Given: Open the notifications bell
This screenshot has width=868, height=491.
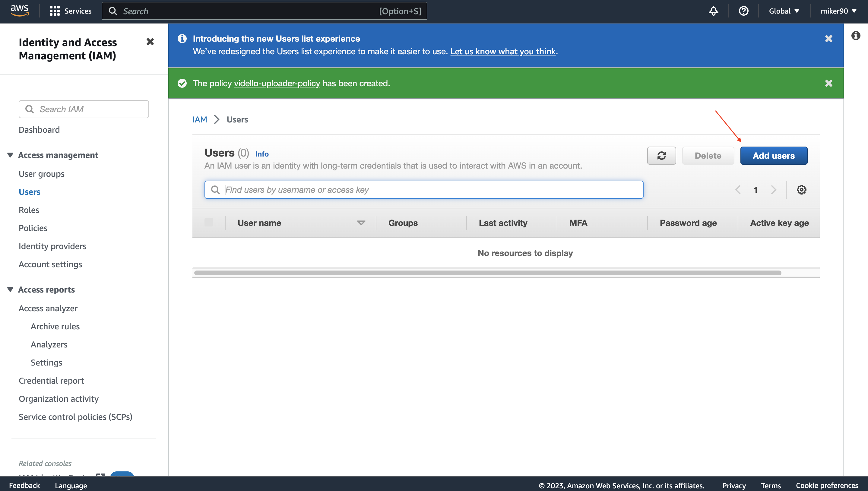Looking at the screenshot, I should click(x=713, y=11).
